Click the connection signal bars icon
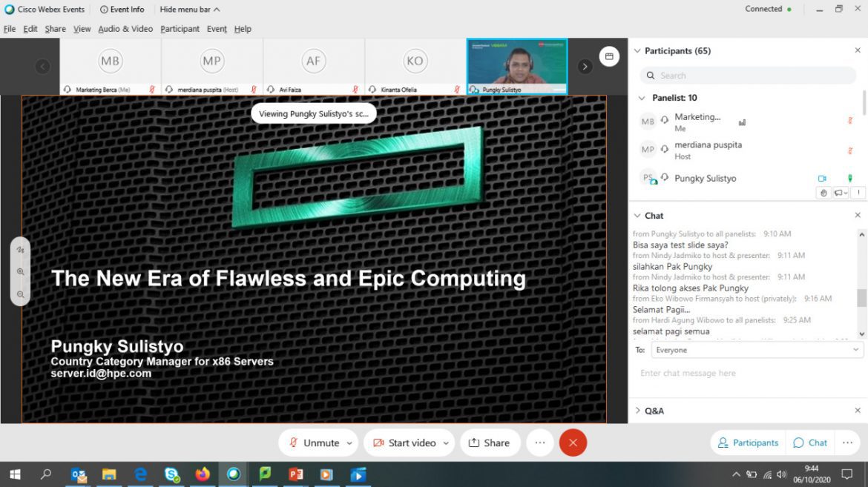 (743, 122)
